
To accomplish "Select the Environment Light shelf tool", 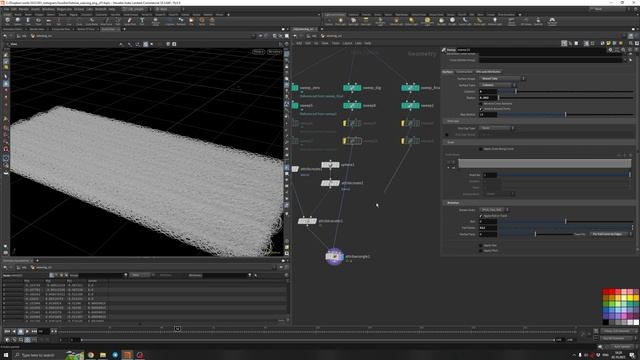I will pos(427,21).
